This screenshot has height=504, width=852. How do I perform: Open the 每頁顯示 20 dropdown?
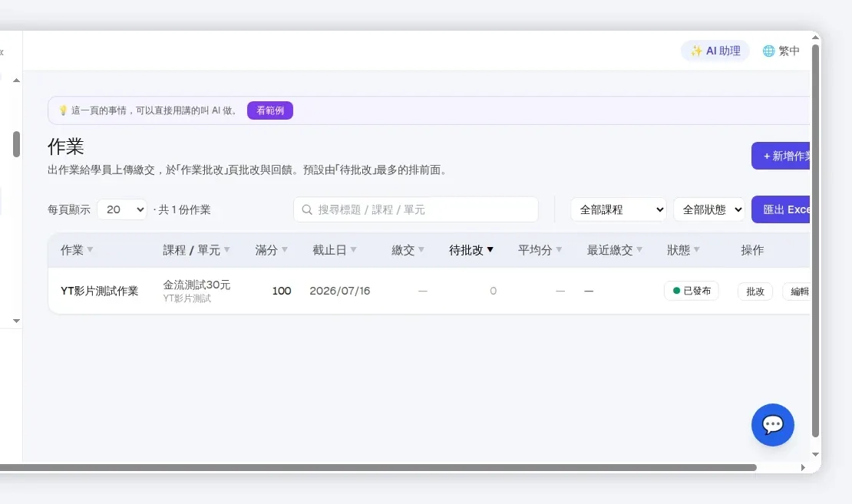pyautogui.click(x=122, y=209)
